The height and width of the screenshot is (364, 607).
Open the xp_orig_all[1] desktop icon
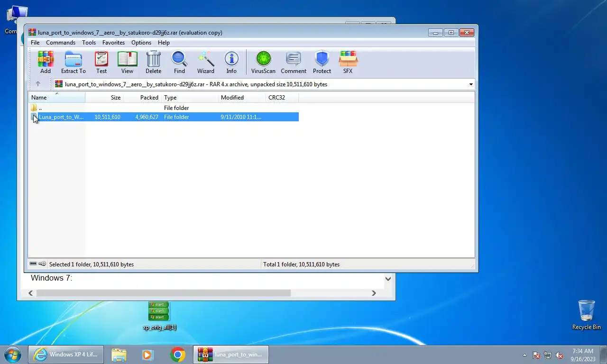tap(159, 316)
